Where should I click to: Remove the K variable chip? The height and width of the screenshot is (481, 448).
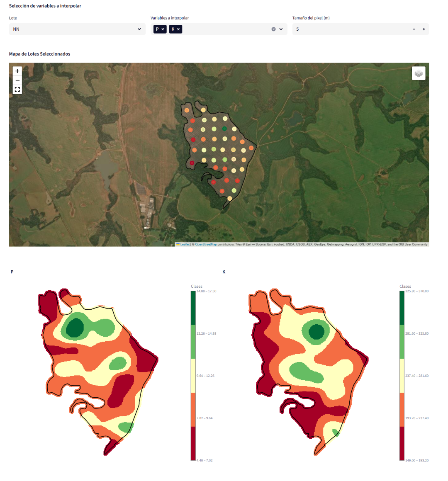(x=179, y=29)
